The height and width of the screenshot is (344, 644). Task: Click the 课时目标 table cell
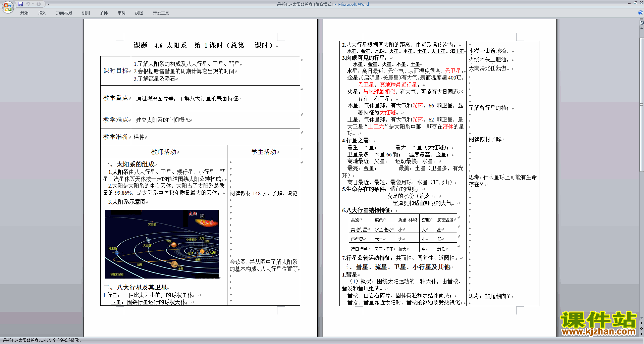click(116, 71)
